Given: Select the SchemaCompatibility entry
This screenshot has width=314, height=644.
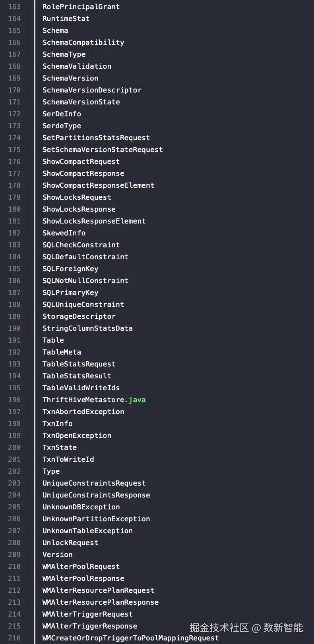Looking at the screenshot, I should [x=83, y=42].
